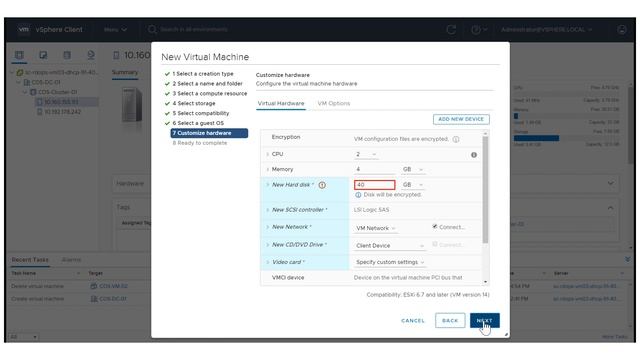Screen dimensions: 640x360
Task: Expand the New CD/DVD Drive row
Action: (267, 245)
